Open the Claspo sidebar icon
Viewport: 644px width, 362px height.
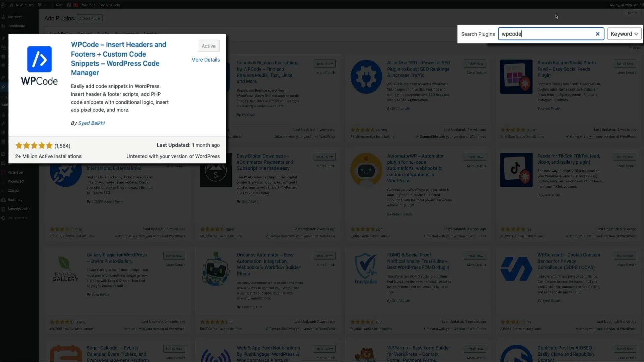coord(3,190)
